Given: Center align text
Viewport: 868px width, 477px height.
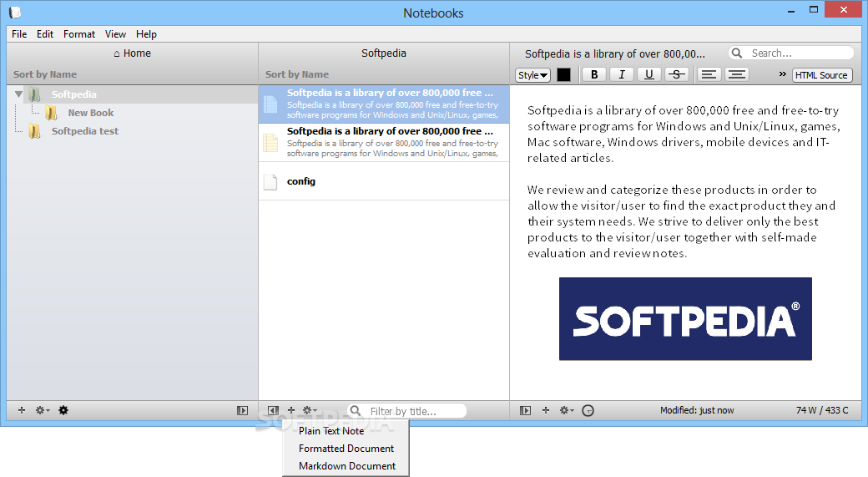Looking at the screenshot, I should [x=736, y=75].
